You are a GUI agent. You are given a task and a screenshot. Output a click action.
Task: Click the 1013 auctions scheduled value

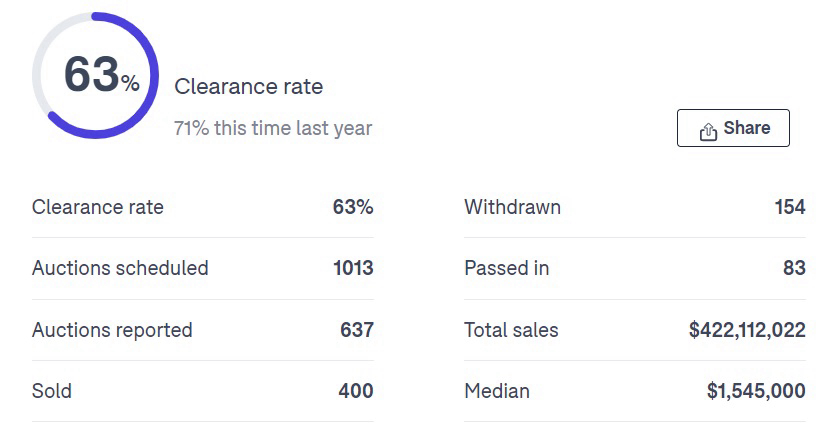(353, 268)
